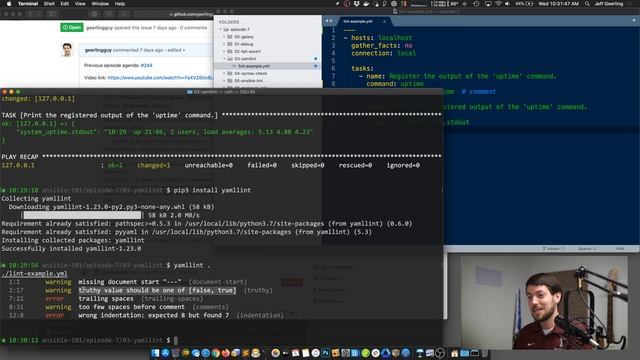The height and width of the screenshot is (360, 640).
Task: Click the Time Machine icon in menu bar
Action: coord(476,4)
